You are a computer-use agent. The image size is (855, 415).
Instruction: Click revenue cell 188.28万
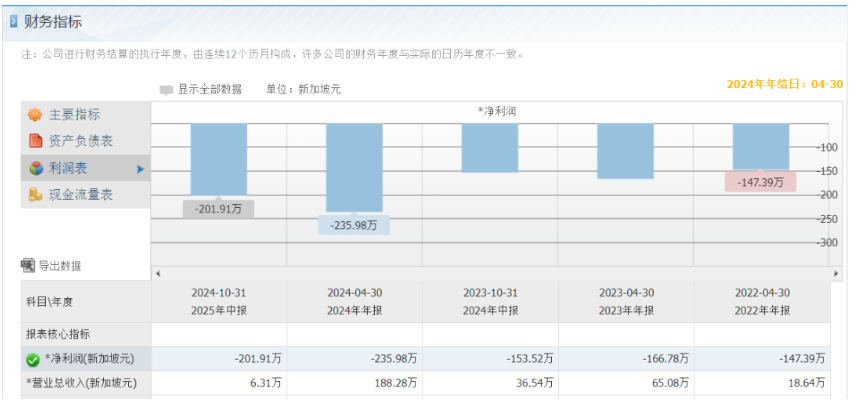pos(354,383)
